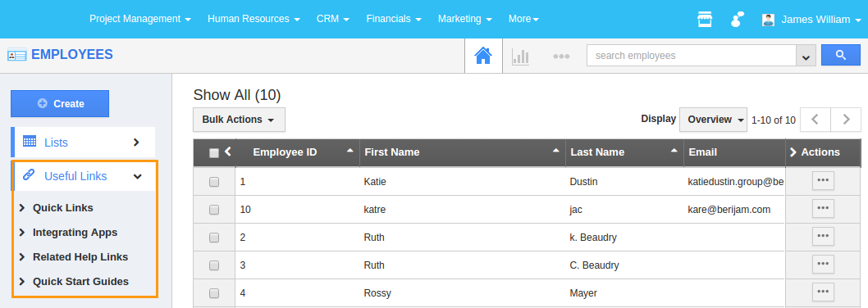Open the app store icon in header
The height and width of the screenshot is (308, 868).
(x=704, y=20)
